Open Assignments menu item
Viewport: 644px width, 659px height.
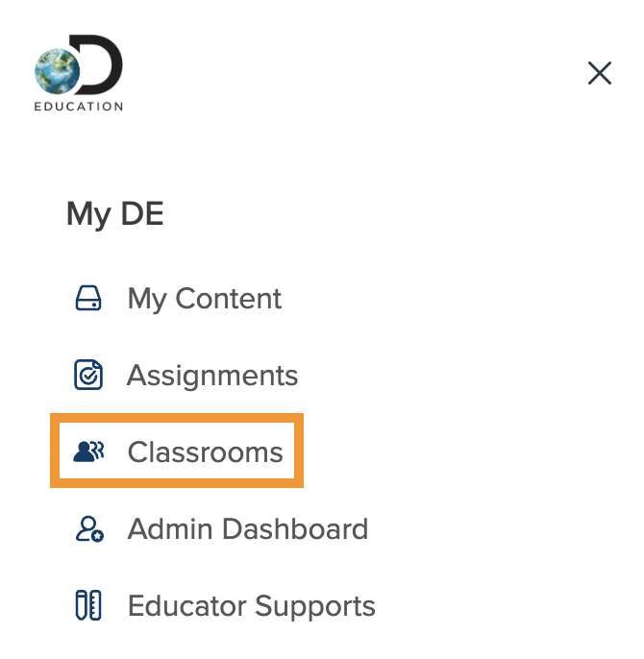pyautogui.click(x=186, y=375)
